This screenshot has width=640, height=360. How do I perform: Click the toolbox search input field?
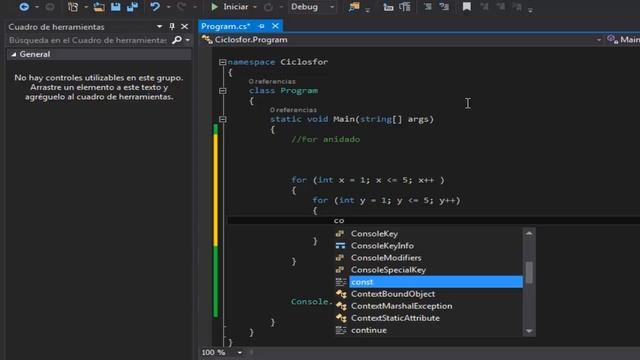(88, 40)
